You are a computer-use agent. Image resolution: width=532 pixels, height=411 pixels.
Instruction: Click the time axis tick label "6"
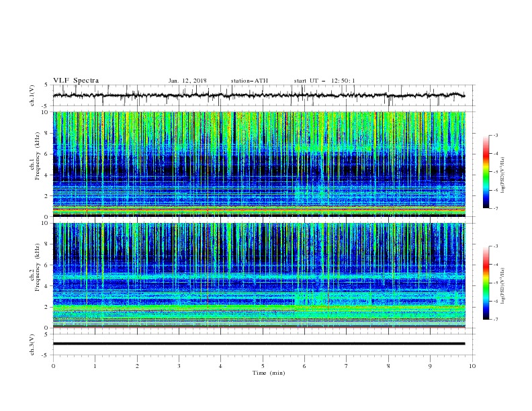[x=305, y=366]
